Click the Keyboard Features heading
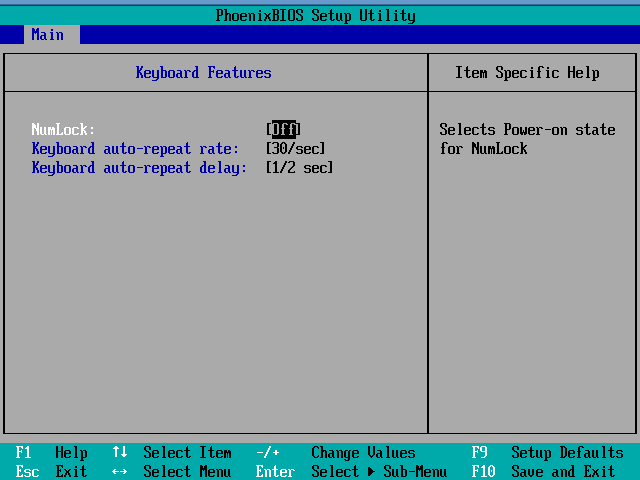The height and width of the screenshot is (480, 640). (x=203, y=73)
